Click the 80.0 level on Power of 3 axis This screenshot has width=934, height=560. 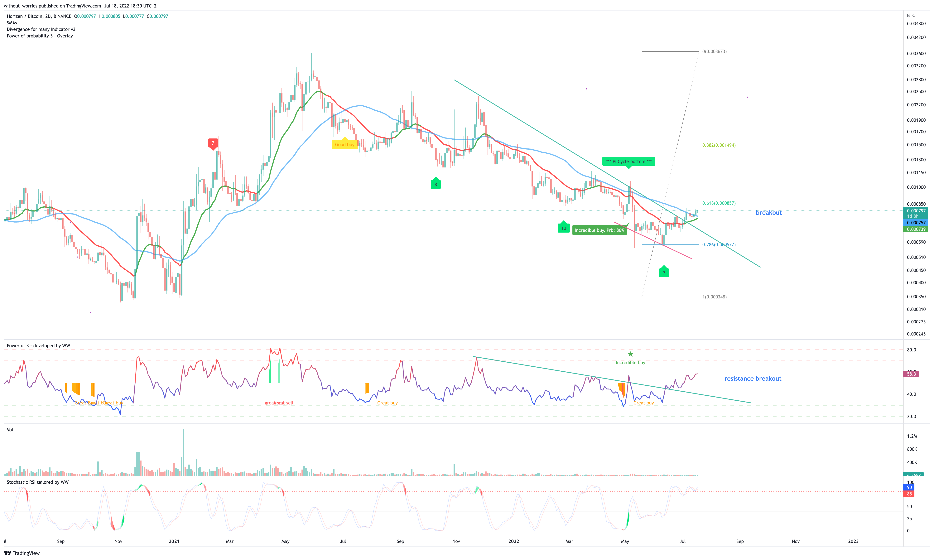pos(911,350)
